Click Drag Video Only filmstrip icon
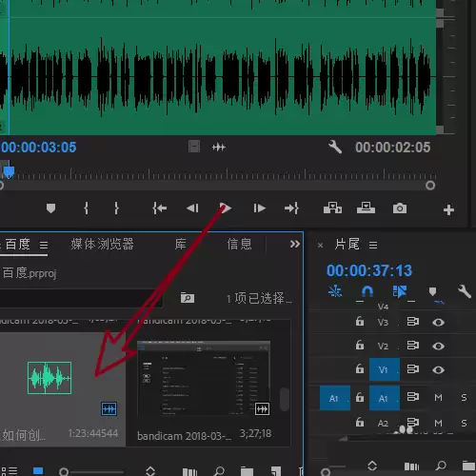The width and height of the screenshot is (476, 476). point(194,147)
